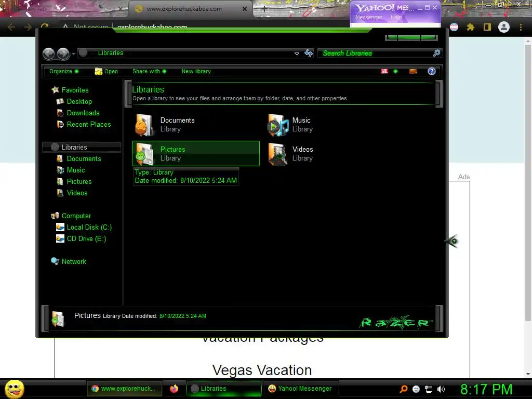Select the Music library icon

(x=277, y=125)
